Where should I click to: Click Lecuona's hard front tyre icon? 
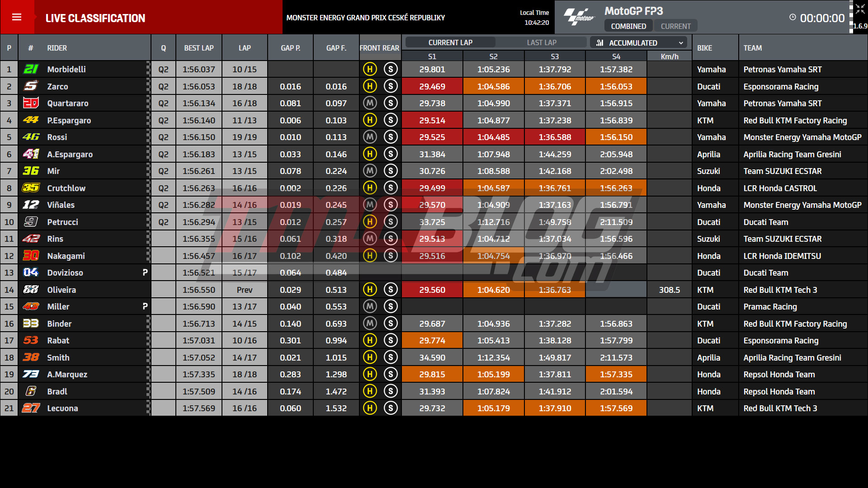[x=370, y=408]
